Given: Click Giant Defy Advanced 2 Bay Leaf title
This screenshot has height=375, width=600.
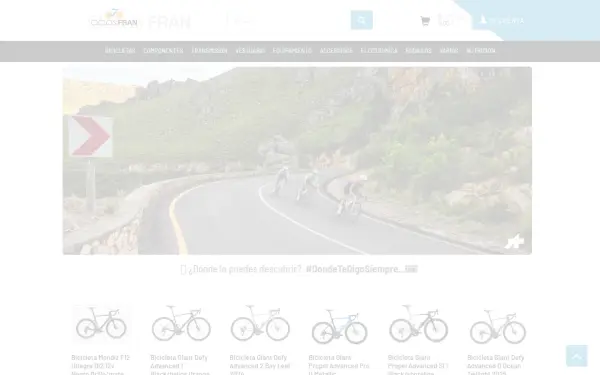Looking at the screenshot, I should [259, 365].
